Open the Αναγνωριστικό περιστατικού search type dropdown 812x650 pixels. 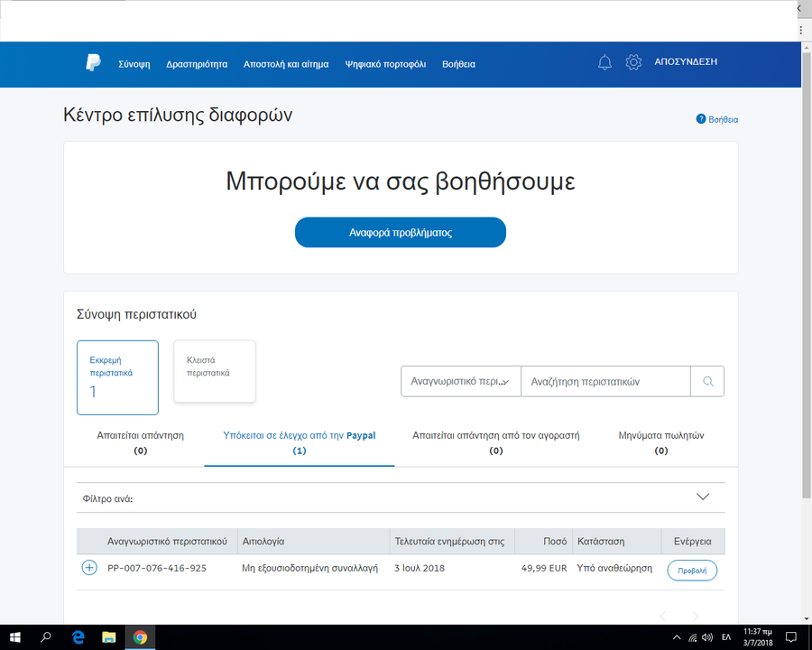tap(460, 382)
